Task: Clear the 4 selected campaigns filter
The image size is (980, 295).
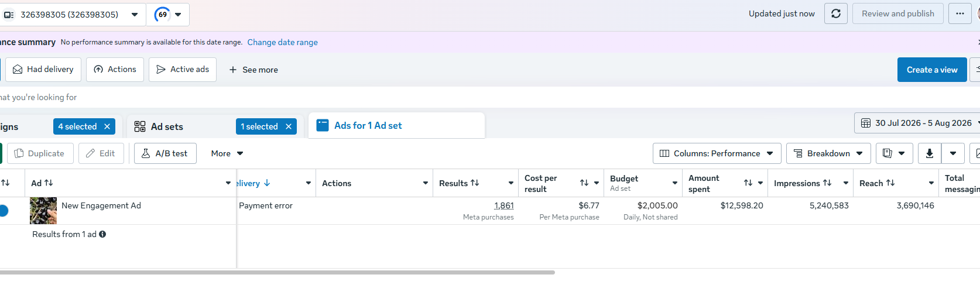Action: [x=107, y=126]
